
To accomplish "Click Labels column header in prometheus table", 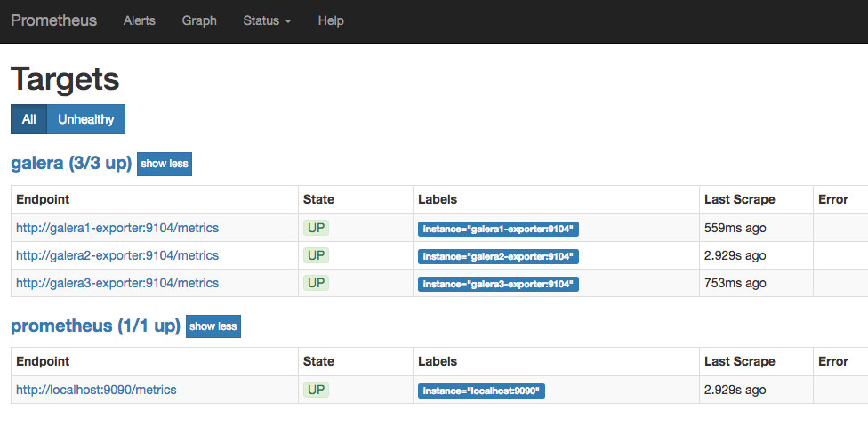I will [438, 362].
